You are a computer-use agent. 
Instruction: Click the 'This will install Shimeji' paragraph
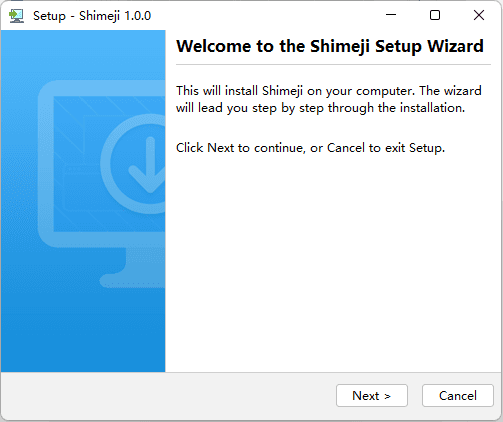329,99
